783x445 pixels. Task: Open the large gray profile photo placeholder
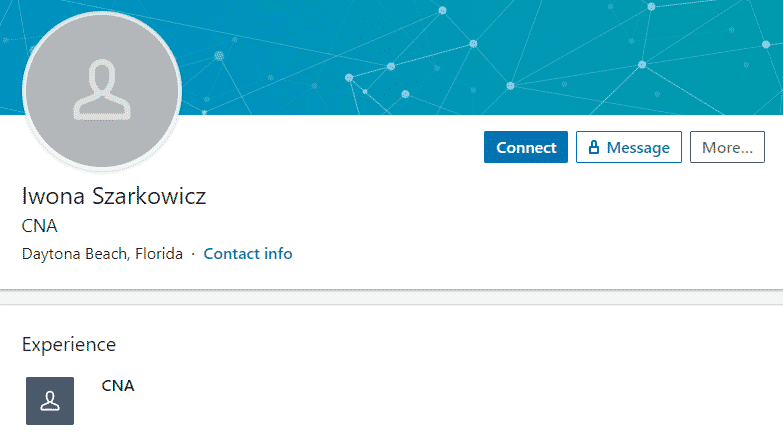tap(102, 91)
